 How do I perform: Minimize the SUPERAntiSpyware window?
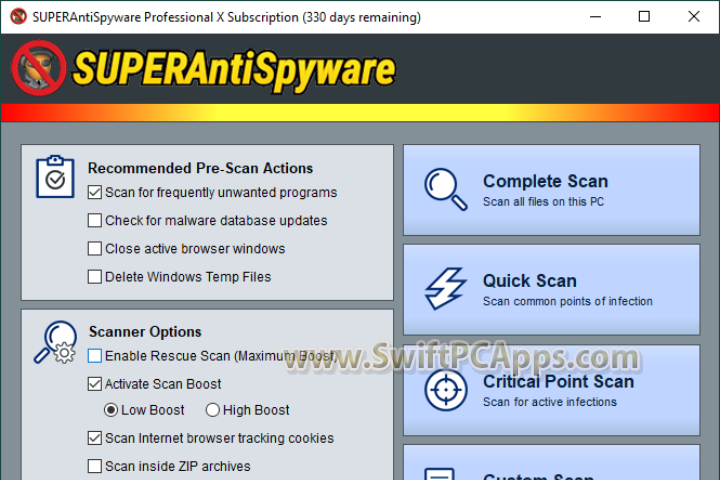(596, 17)
